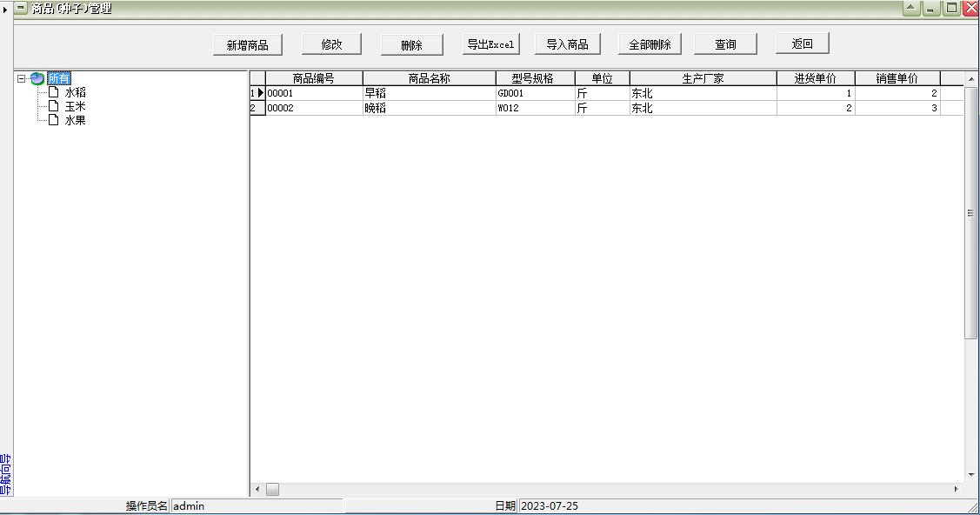
Task: Click the 返回 button
Action: [803, 43]
